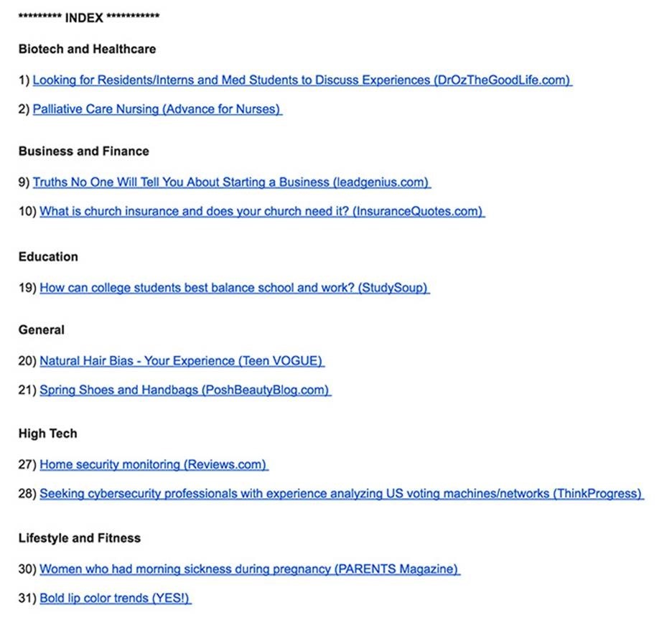Click the Biotech and Healthcare heading
Image resolution: width=672 pixels, height=628 pixels.
click(87, 50)
